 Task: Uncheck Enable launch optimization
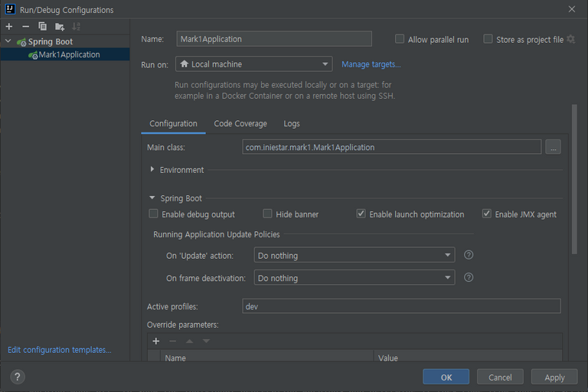361,214
